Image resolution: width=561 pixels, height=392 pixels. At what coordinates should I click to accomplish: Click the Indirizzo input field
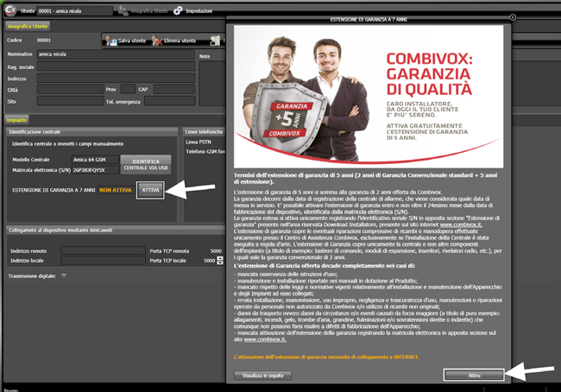tap(116, 79)
